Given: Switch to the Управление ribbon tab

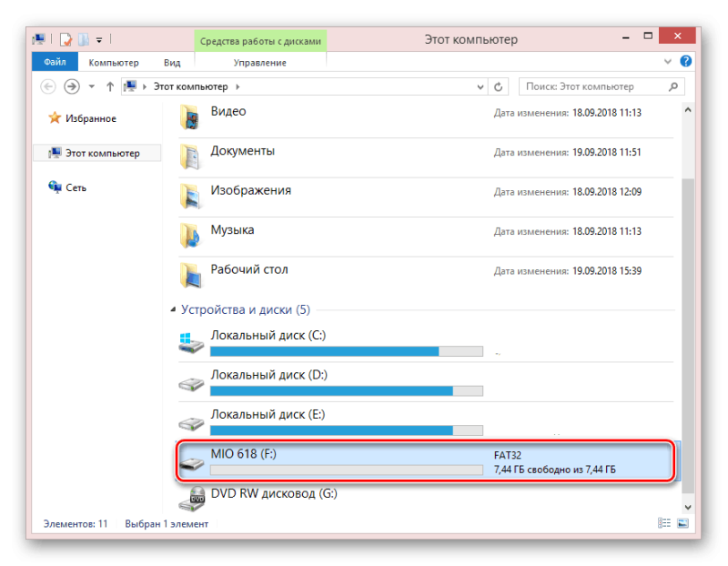Looking at the screenshot, I should [x=260, y=63].
